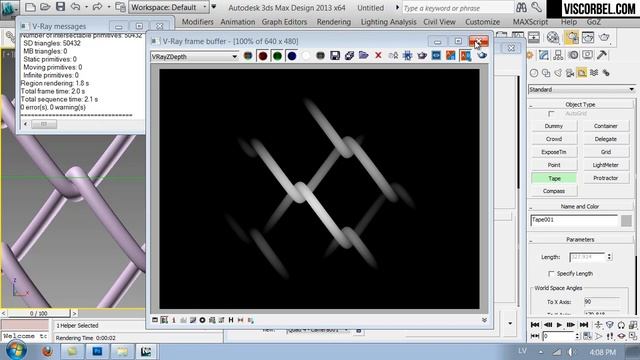640x360 pixels.
Task: Open the Modify panel tab icon
Action: (x=543, y=55)
